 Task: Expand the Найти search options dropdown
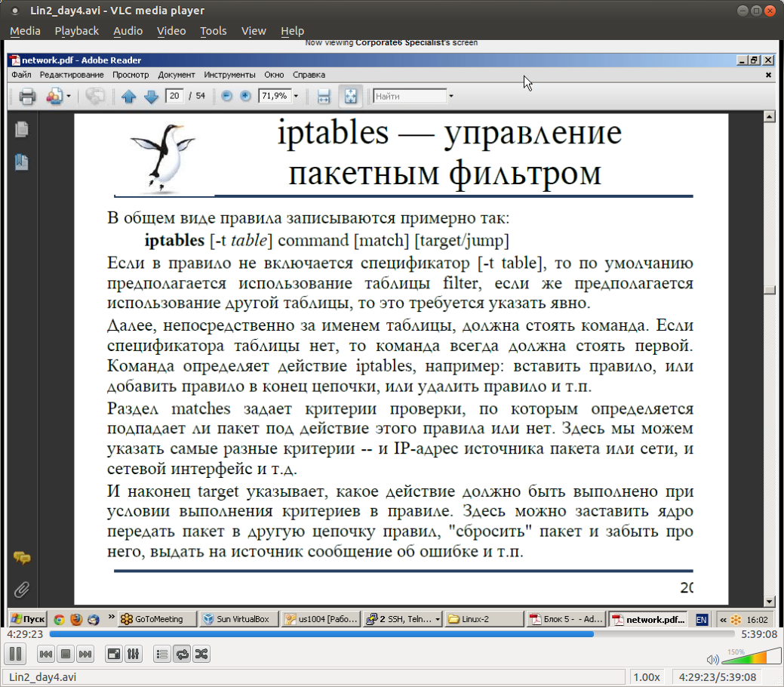(x=451, y=97)
